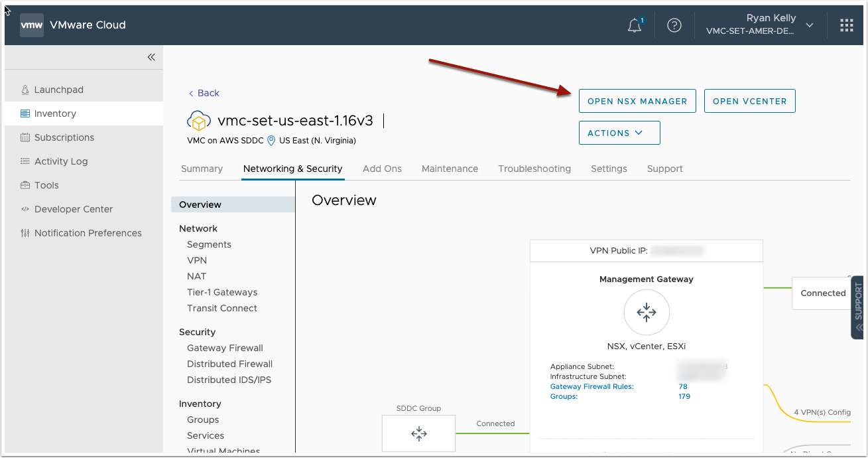Open the help question mark icon
The height and width of the screenshot is (458, 868).
point(674,25)
